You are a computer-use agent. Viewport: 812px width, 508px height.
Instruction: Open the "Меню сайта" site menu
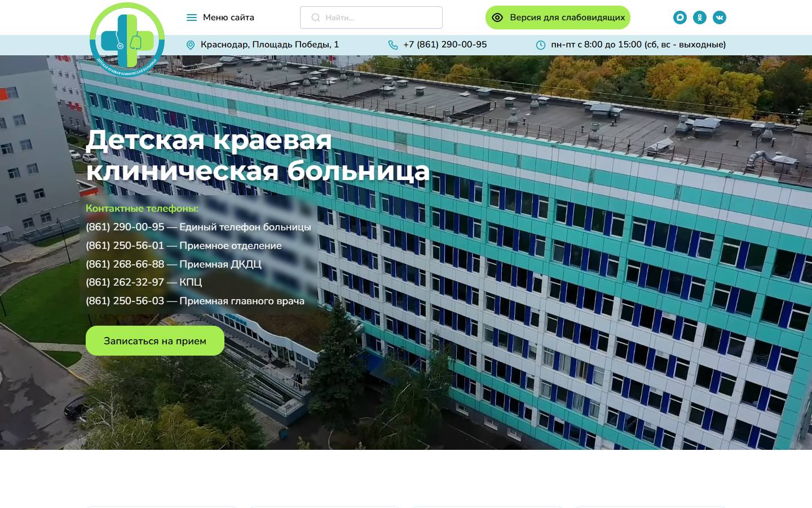click(x=220, y=17)
